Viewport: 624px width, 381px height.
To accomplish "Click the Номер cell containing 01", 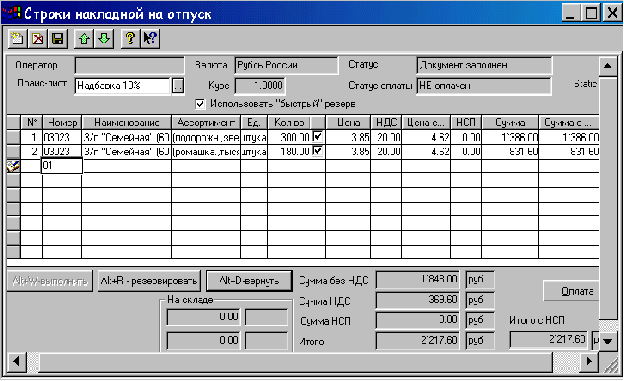I will tap(62, 166).
